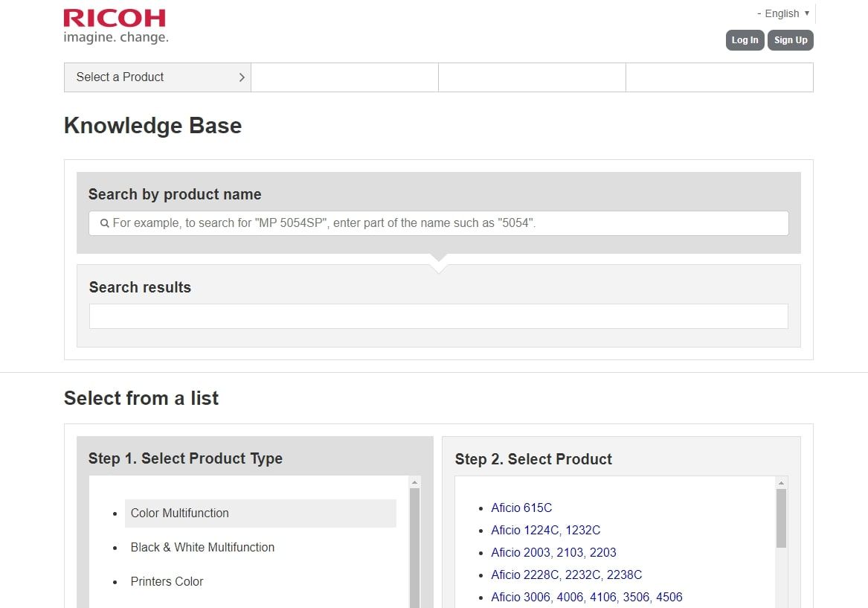Click the magnifier icon in search box
868x608 pixels.
tap(105, 223)
